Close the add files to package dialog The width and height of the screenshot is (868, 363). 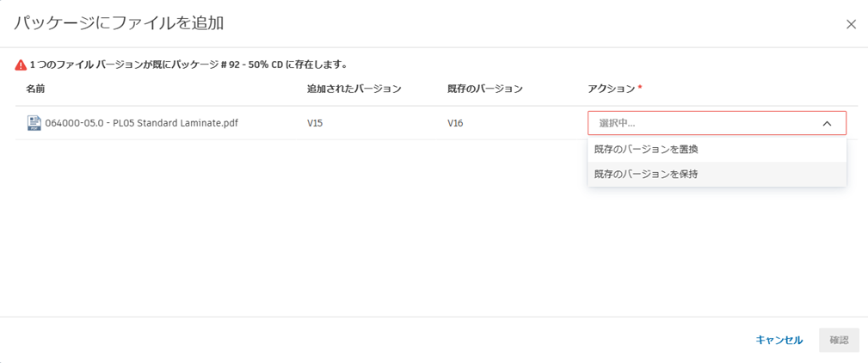tap(851, 24)
